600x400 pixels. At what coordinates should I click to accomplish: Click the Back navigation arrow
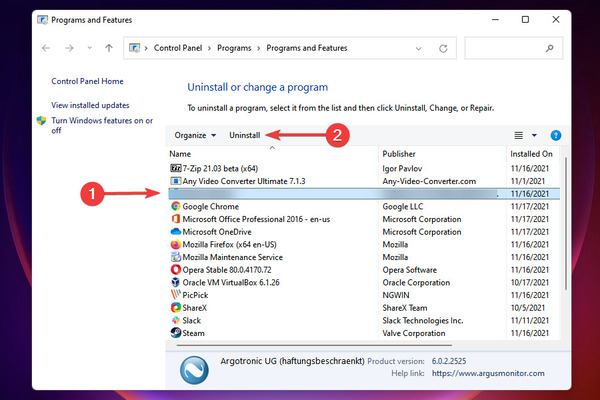(x=46, y=48)
